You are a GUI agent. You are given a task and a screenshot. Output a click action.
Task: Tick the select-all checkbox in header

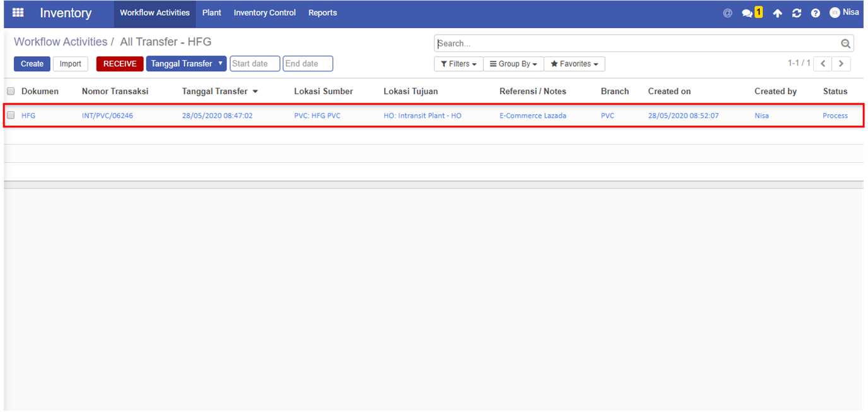[11, 91]
